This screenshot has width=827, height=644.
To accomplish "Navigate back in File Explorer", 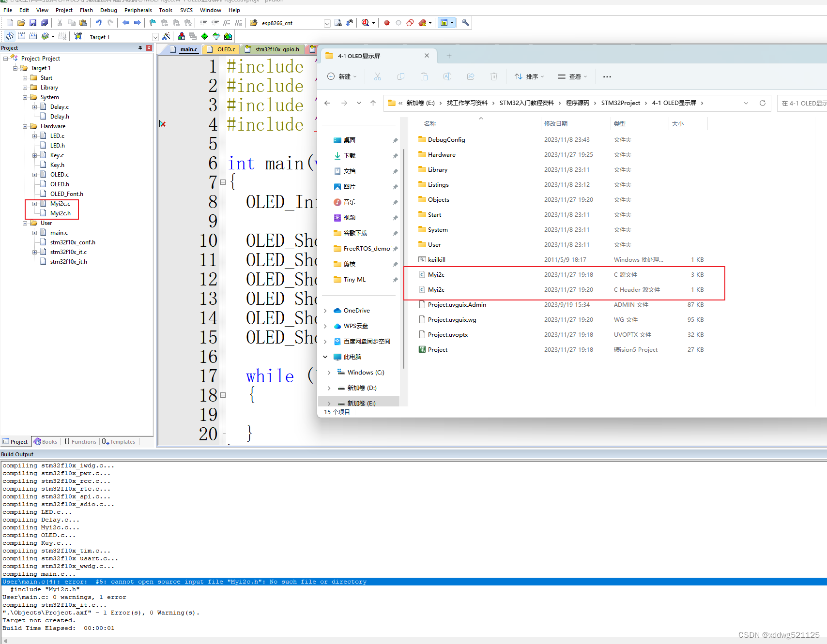I will tap(327, 103).
